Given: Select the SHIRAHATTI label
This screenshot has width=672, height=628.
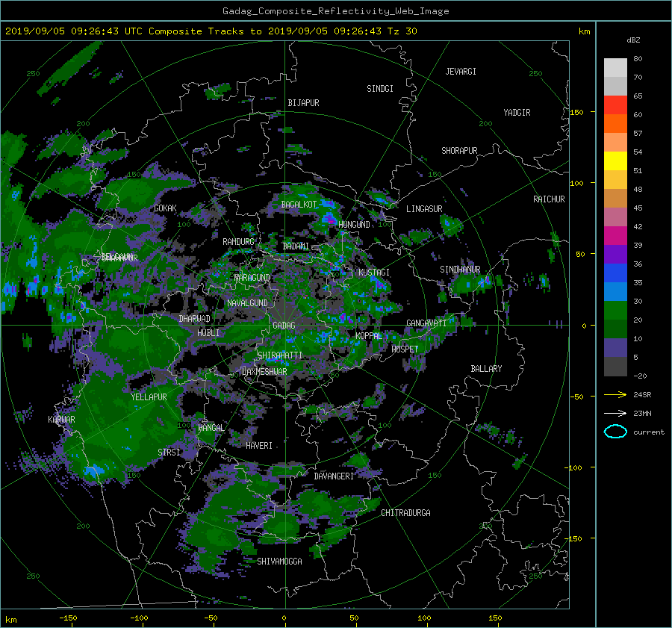Looking at the screenshot, I should [x=280, y=355].
